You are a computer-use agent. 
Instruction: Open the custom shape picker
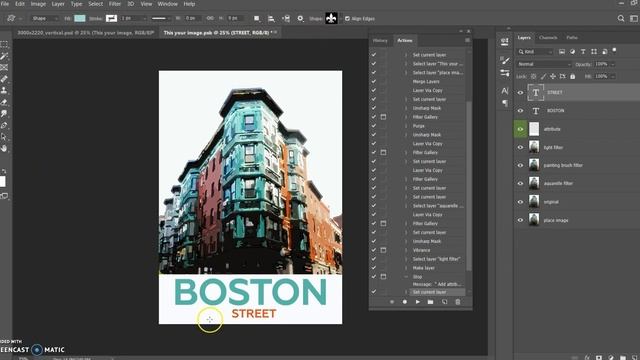point(331,18)
